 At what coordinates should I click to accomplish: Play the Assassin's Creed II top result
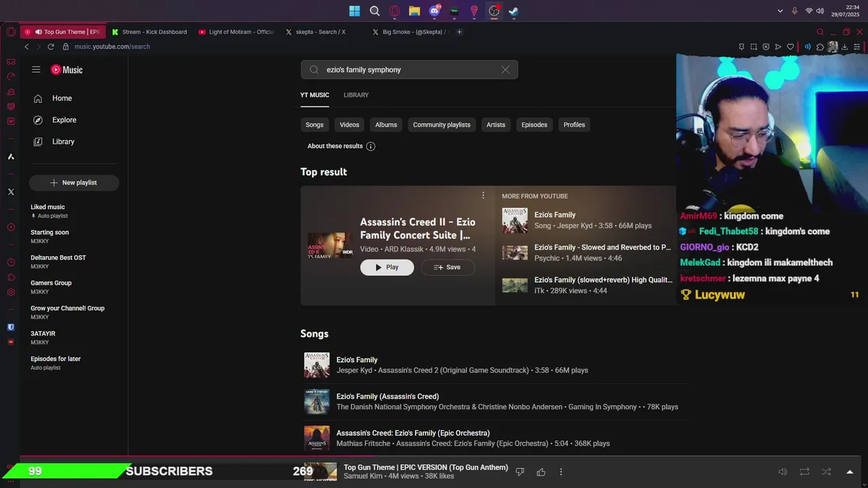pos(387,267)
